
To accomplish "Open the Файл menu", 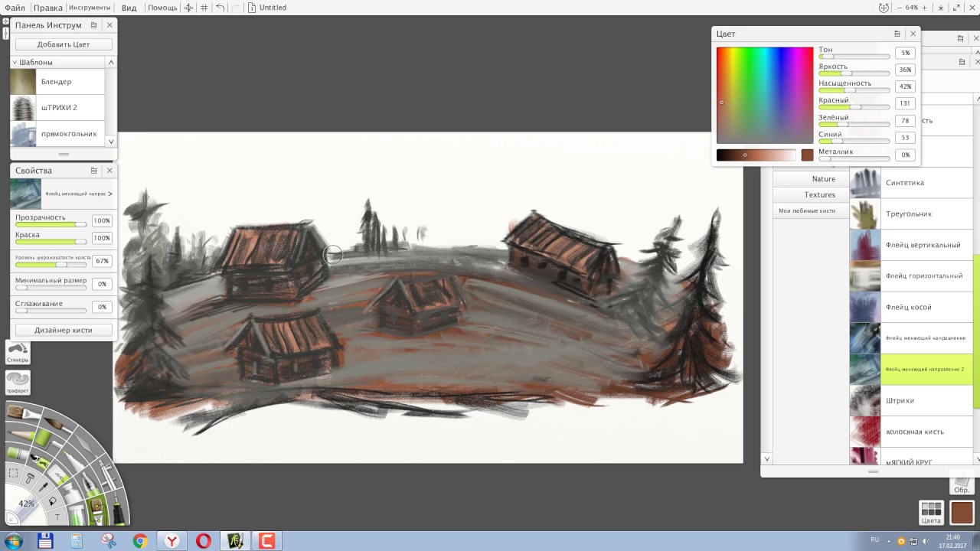I will pos(15,8).
